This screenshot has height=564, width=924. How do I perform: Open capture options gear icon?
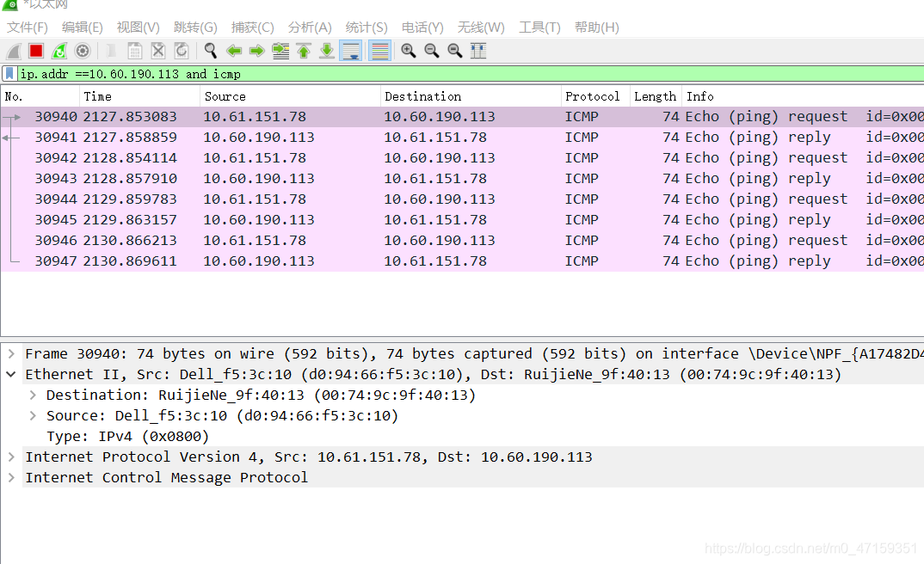83,52
